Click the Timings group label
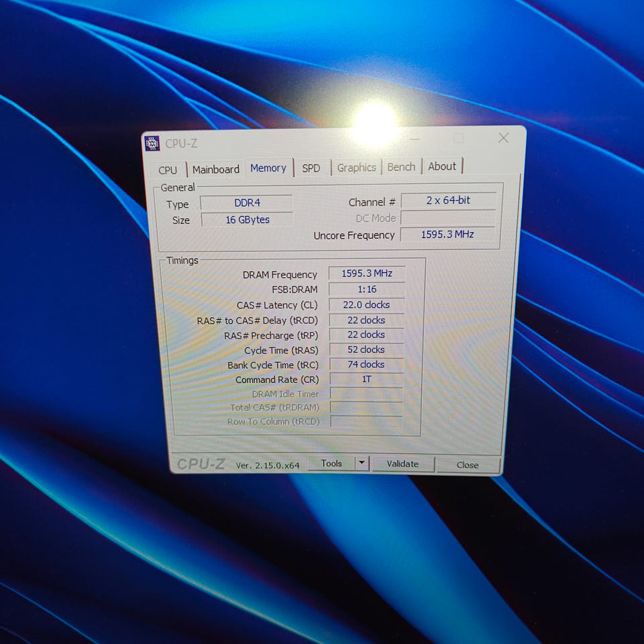Viewport: 644px width, 644px height. pyautogui.click(x=182, y=260)
